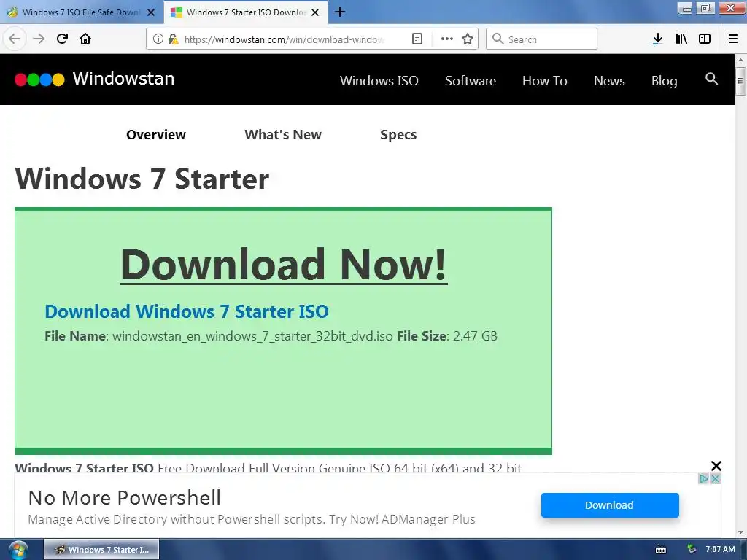Click the vertical scrollbar thumb
747x560 pixels.
coord(741,81)
